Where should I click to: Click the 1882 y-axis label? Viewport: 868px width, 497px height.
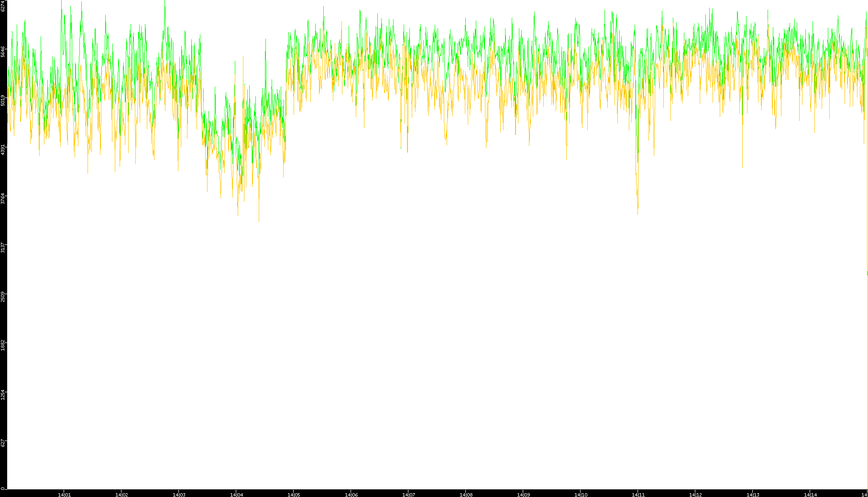coord(3,345)
